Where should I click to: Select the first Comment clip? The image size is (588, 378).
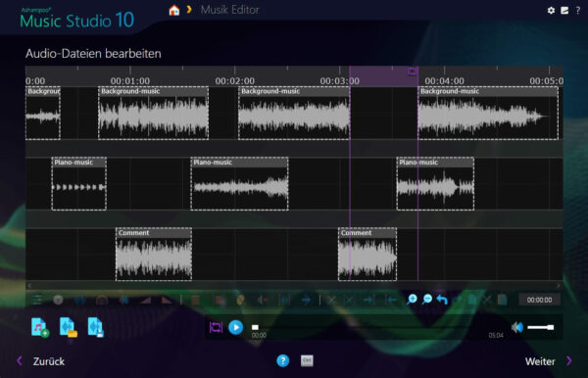pyautogui.click(x=154, y=254)
